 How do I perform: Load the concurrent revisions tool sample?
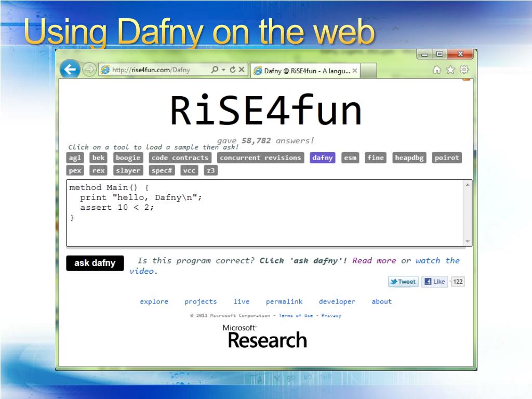coord(260,158)
